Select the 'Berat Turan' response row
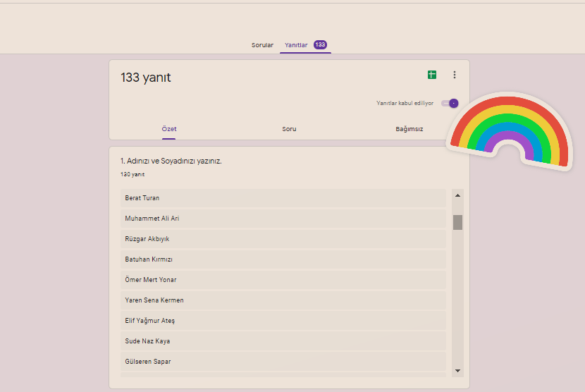 pyautogui.click(x=283, y=198)
